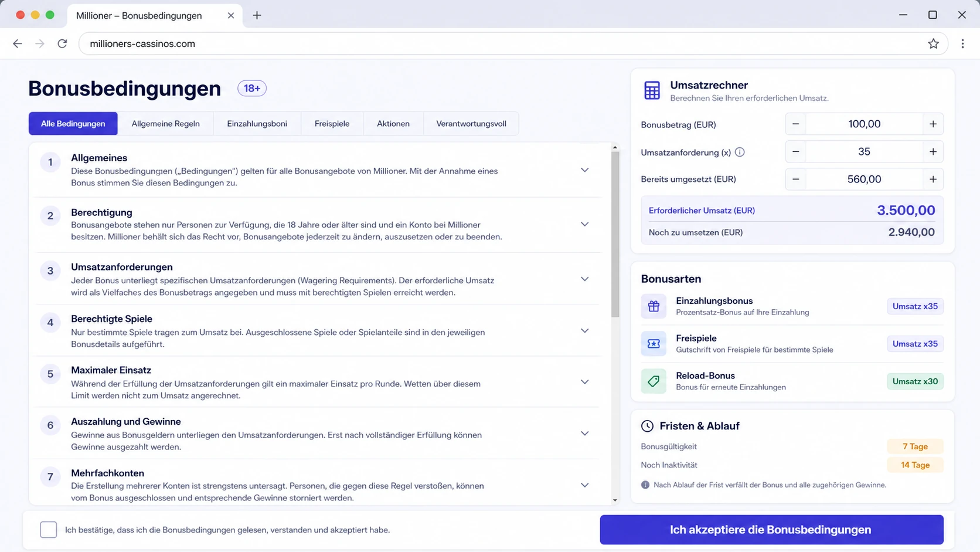Click the Reload-Bonus title text
This screenshot has width=980, height=552.
coord(705,375)
